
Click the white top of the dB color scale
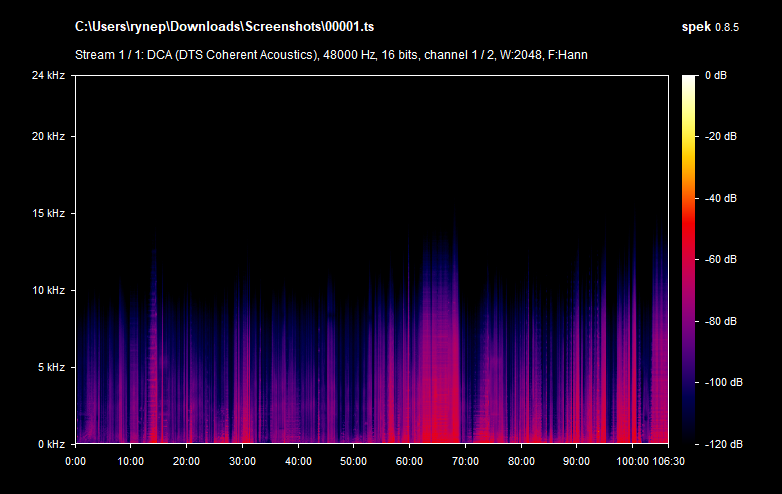(689, 80)
